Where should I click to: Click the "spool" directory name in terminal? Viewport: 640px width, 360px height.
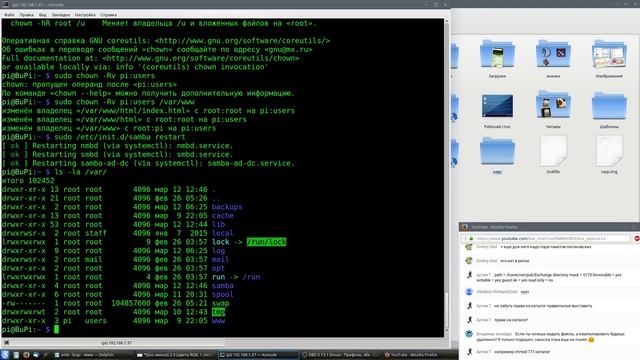pos(222,294)
